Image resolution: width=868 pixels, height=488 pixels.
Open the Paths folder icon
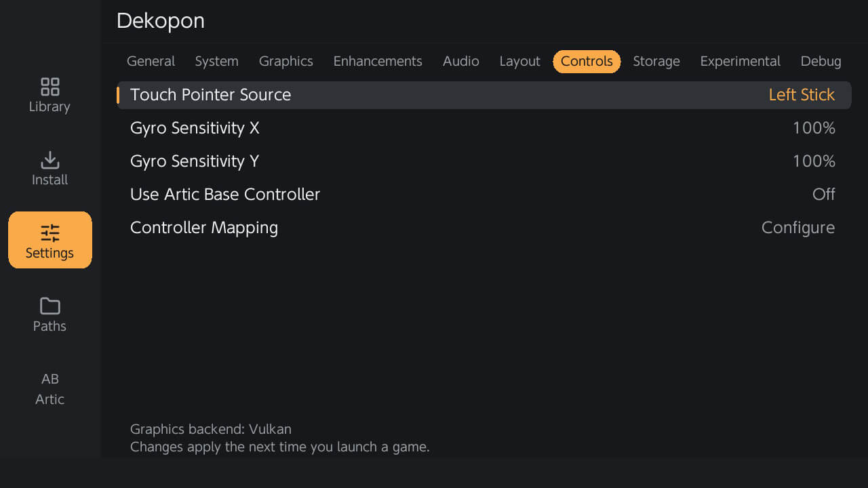tap(50, 306)
